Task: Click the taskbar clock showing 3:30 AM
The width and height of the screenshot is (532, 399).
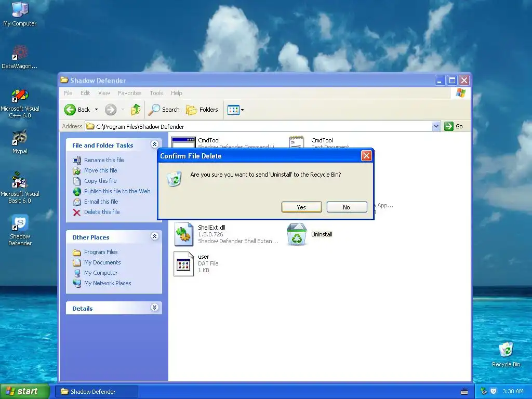Action: [x=513, y=391]
